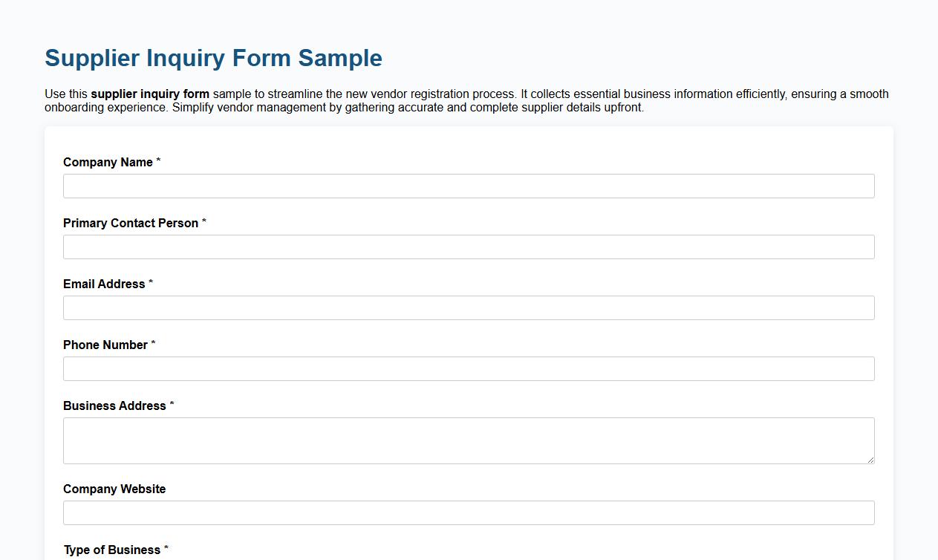Click inside the Business Address text area
The image size is (938, 560).
[469, 438]
